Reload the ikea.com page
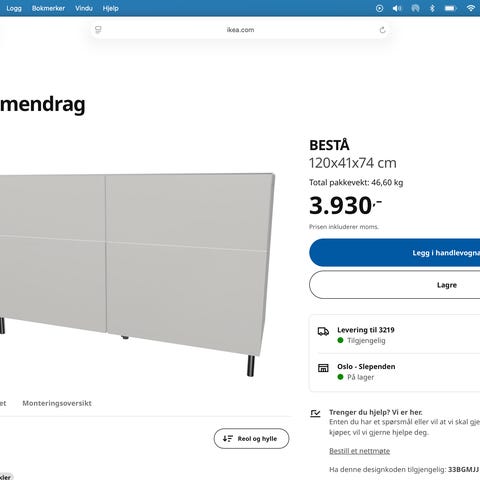 (382, 30)
